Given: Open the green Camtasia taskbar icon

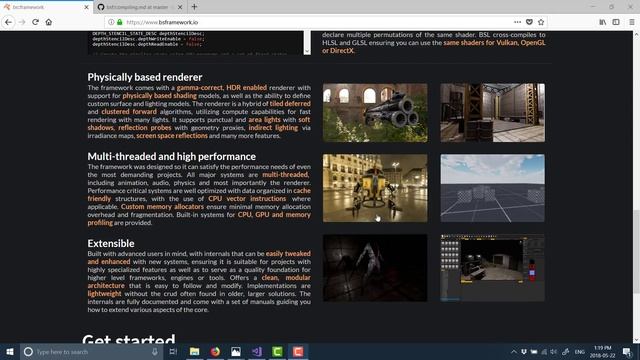Looking at the screenshot, I should pos(277,351).
